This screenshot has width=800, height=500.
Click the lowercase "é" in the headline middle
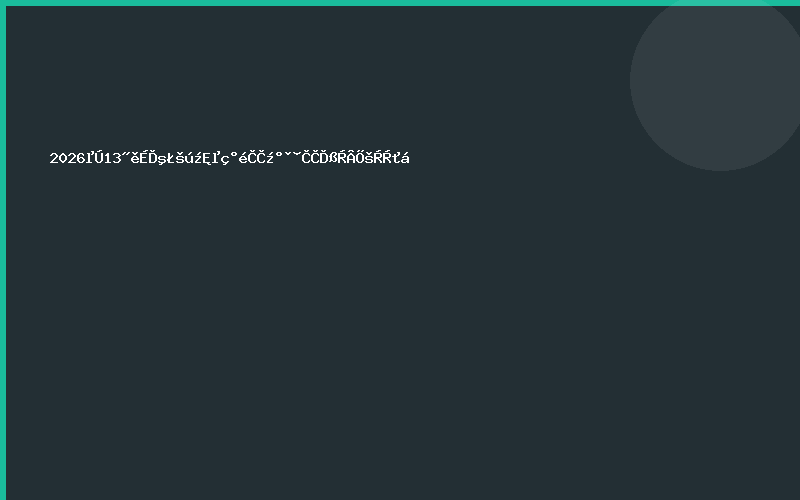pyautogui.click(x=245, y=158)
